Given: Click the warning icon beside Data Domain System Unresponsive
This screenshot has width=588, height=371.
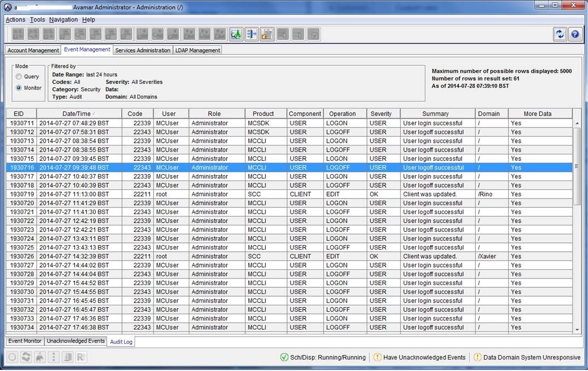Looking at the screenshot, I should point(478,357).
